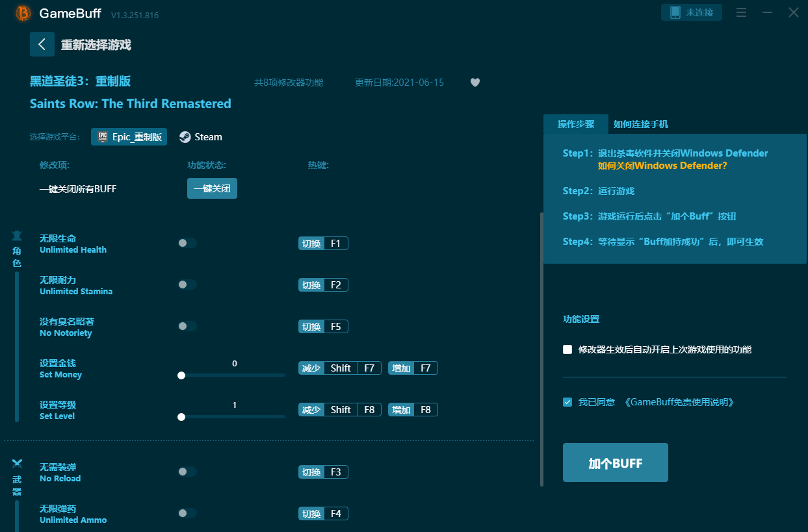This screenshot has height=532, width=808.
Task: Open the 如何关闭Windows Defender link
Action: 662,166
